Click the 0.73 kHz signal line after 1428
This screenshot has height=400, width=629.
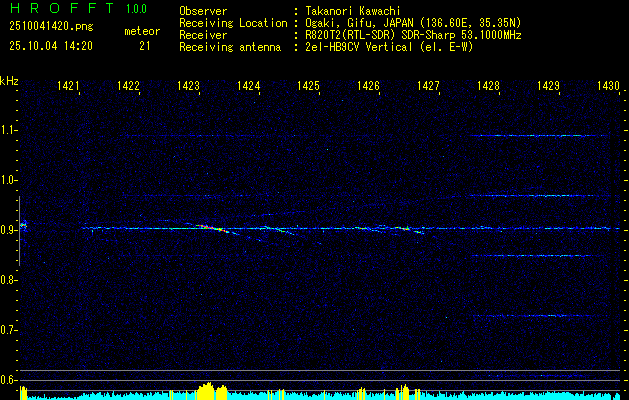534,316
